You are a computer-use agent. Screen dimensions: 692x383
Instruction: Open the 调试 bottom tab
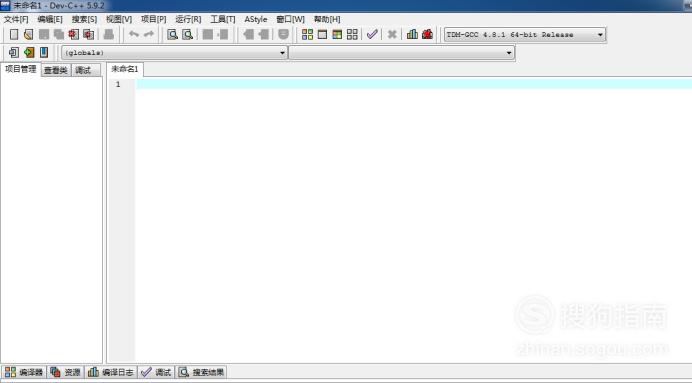[156, 372]
